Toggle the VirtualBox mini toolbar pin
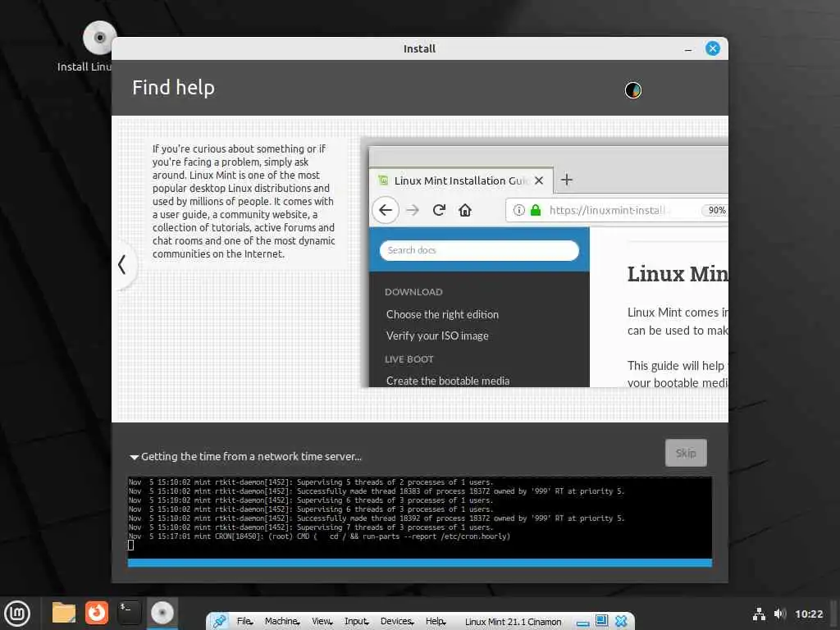 tap(219, 622)
